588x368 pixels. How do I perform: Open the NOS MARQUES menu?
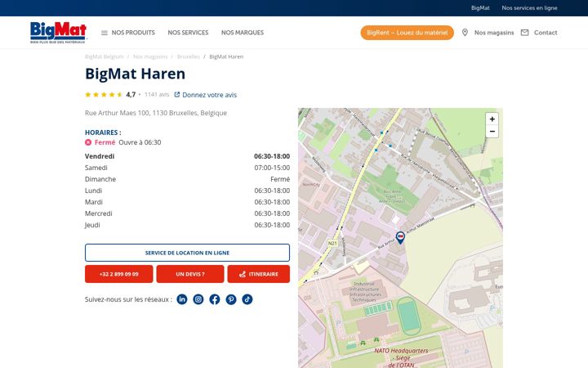[243, 33]
